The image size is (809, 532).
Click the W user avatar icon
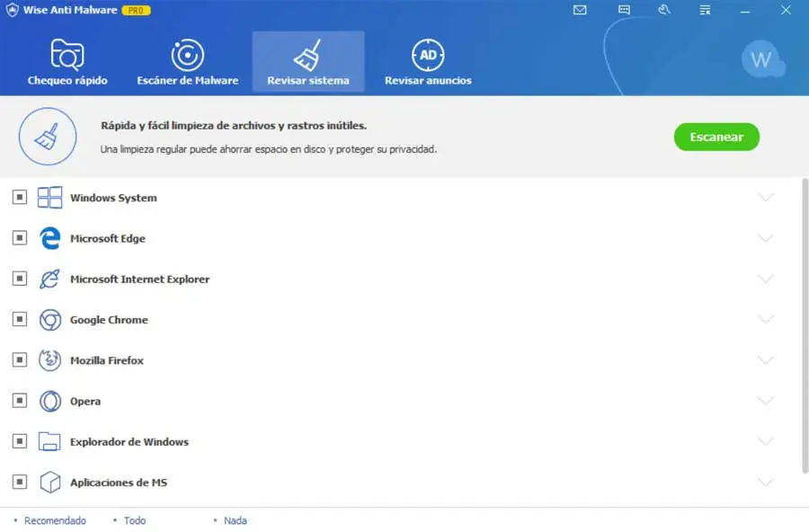pos(762,59)
